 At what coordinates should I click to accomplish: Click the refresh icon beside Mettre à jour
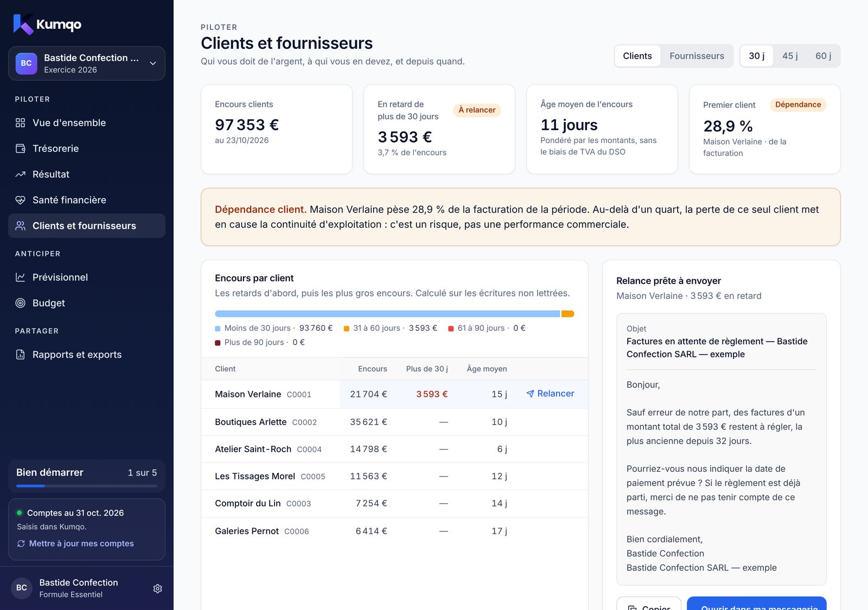click(21, 543)
